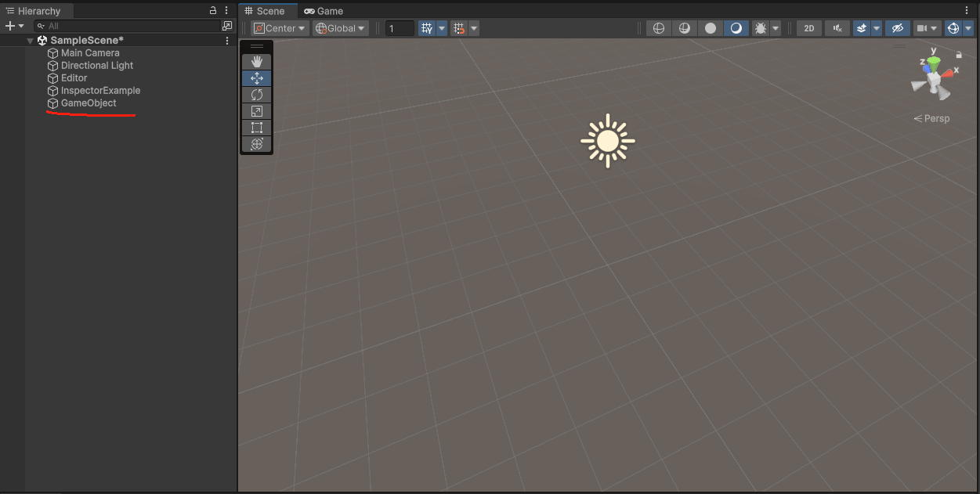Image resolution: width=980 pixels, height=494 pixels.
Task: Select SampleScene* in the Hierarchy
Action: click(87, 40)
